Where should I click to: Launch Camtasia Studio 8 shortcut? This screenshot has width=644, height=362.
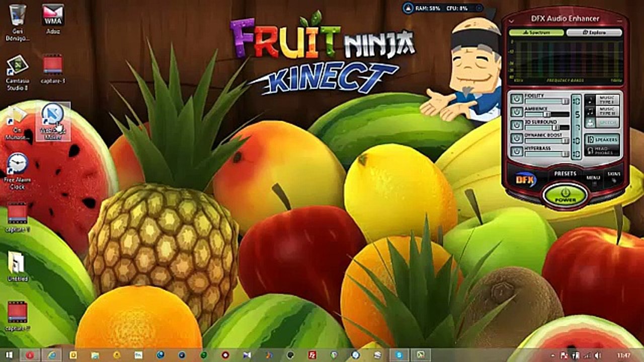17,72
